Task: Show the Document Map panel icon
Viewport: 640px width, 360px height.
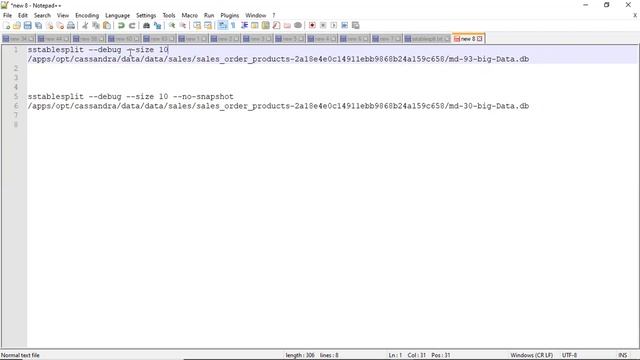Action: 266,25
